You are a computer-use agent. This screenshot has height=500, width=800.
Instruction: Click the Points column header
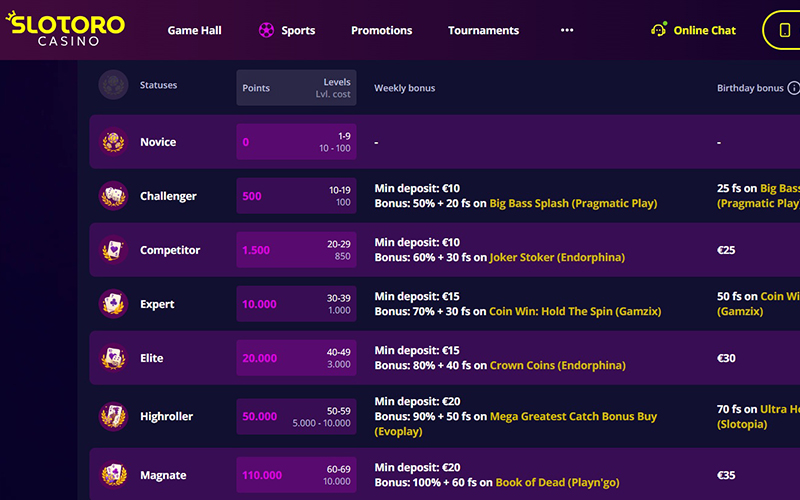(x=256, y=88)
